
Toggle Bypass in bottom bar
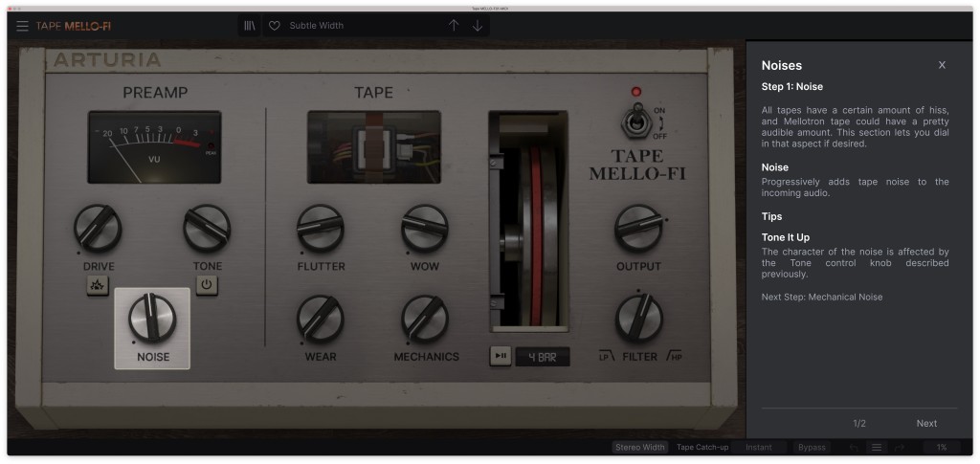point(812,447)
